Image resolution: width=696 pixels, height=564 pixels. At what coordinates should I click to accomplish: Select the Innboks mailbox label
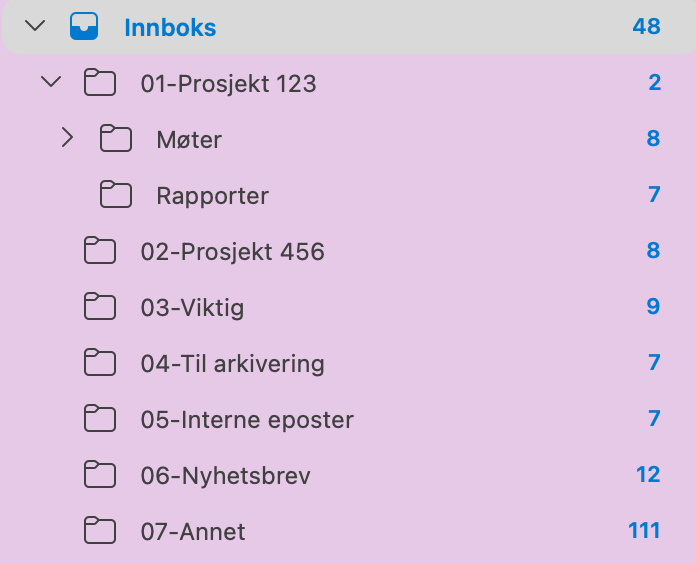pyautogui.click(x=170, y=27)
